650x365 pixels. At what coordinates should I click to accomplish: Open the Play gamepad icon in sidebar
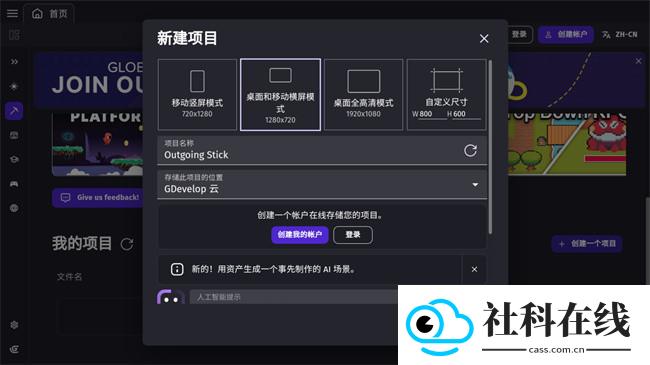(14, 184)
